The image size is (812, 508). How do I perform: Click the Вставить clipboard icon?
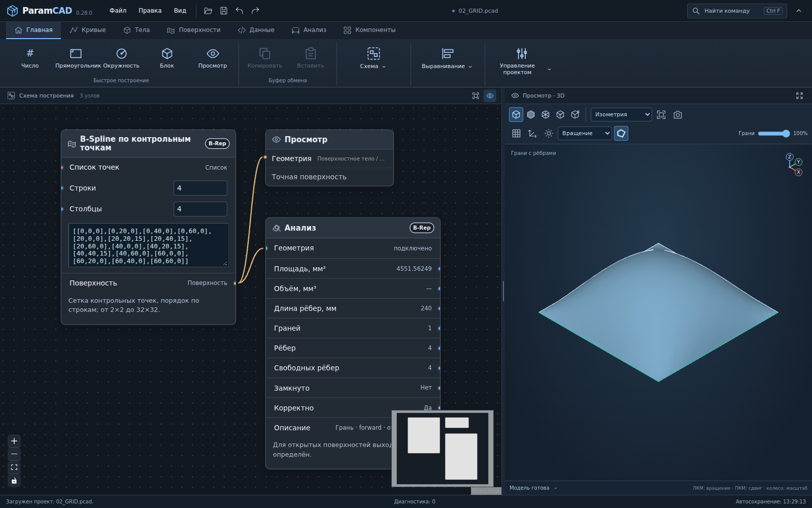point(311,53)
